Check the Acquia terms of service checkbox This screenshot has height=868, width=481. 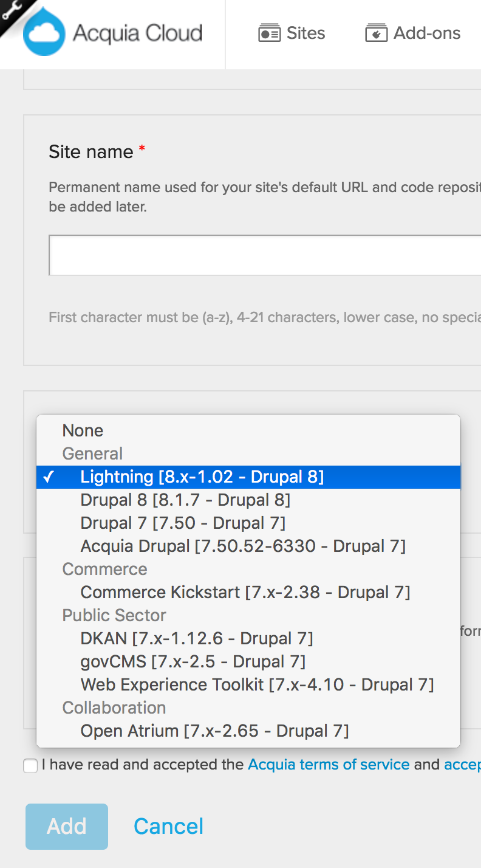tap(30, 766)
